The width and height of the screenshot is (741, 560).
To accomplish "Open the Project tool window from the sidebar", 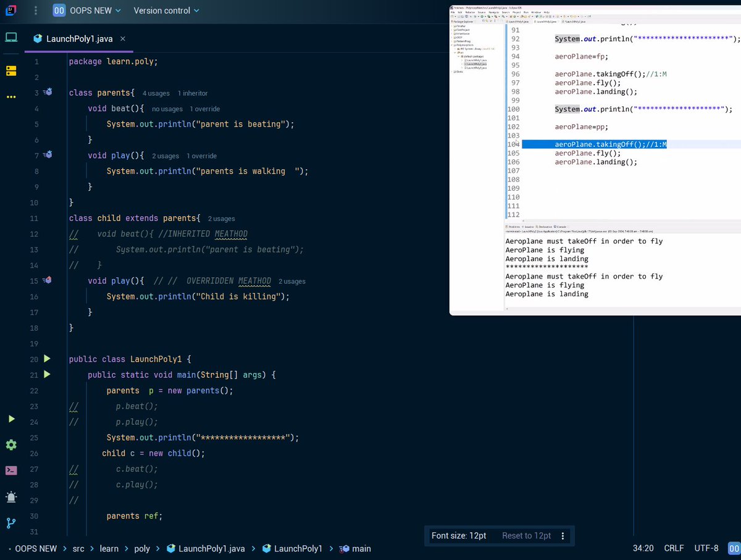I will coord(10,37).
